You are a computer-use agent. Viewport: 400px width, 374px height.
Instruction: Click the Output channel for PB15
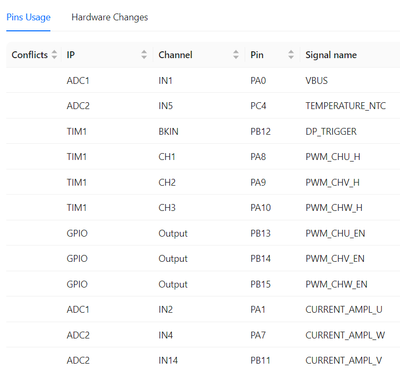[173, 284]
